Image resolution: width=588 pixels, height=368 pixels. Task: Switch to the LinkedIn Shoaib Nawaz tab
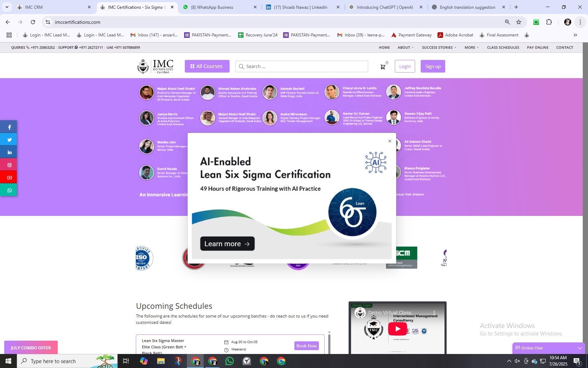(x=303, y=7)
